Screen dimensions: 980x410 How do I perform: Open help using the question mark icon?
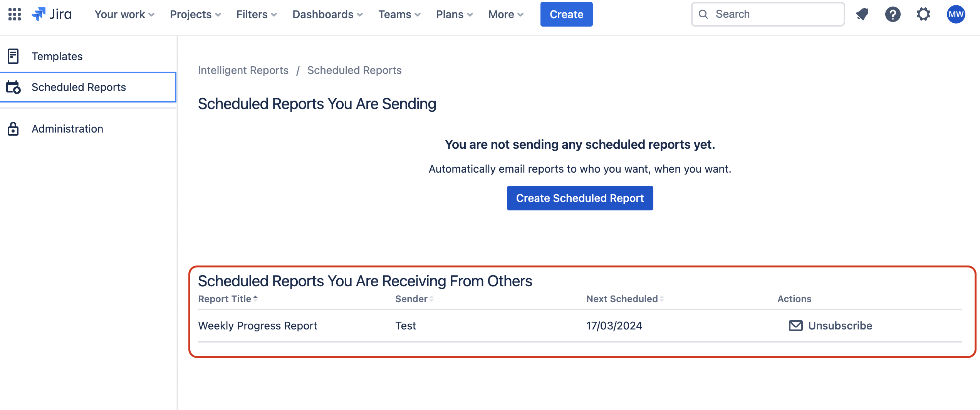(x=893, y=14)
